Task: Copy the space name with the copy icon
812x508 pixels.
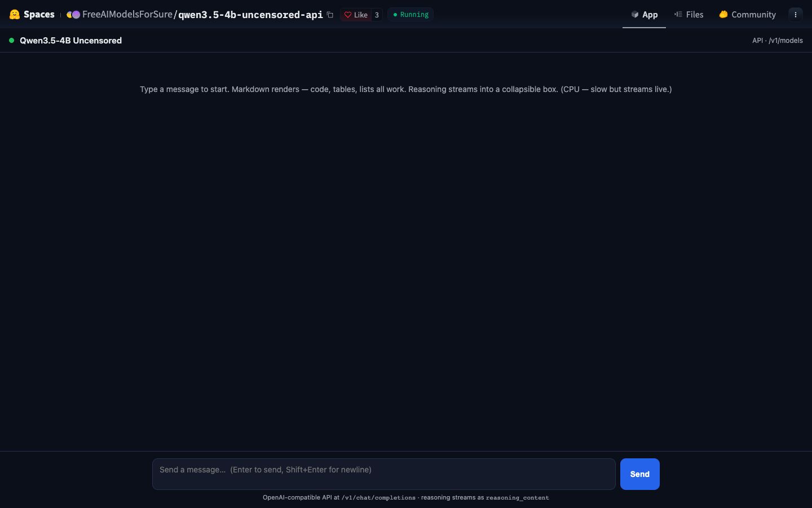Action: click(330, 15)
